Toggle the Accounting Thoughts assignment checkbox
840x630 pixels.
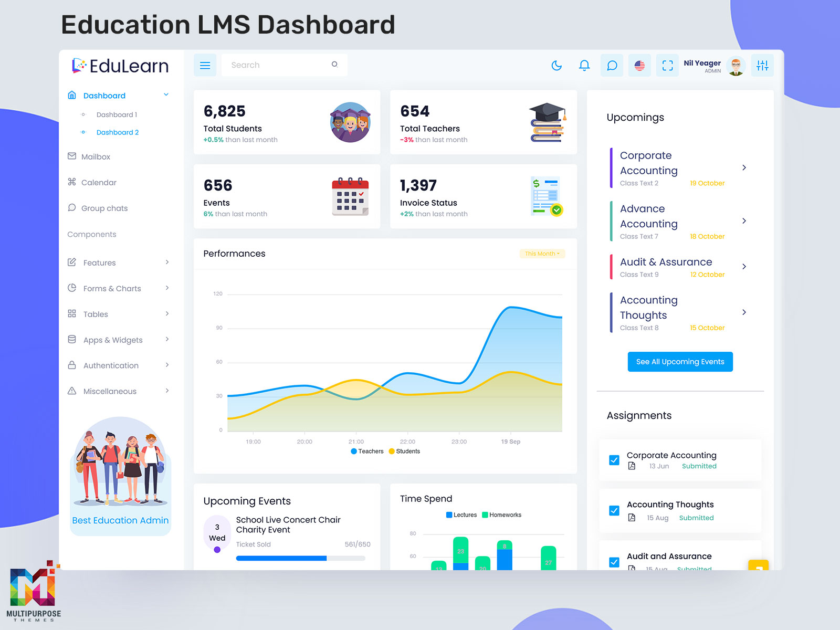point(614,510)
